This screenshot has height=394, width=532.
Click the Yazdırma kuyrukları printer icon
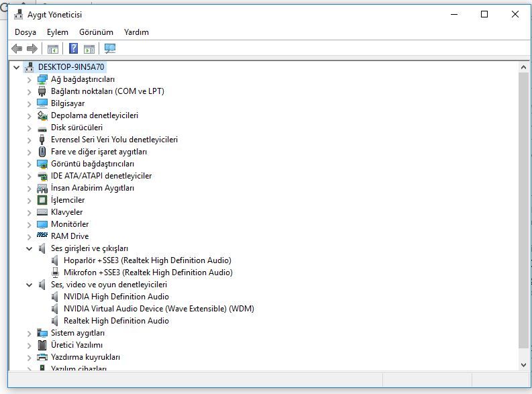[x=42, y=357]
